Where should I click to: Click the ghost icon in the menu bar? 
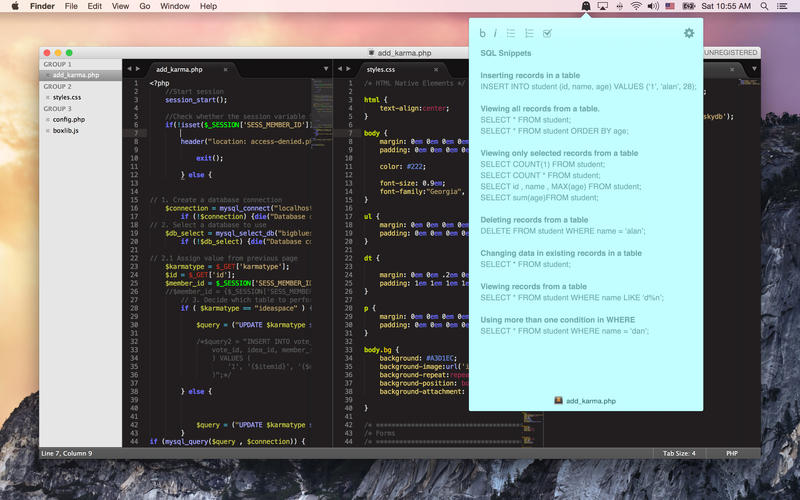[585, 6]
